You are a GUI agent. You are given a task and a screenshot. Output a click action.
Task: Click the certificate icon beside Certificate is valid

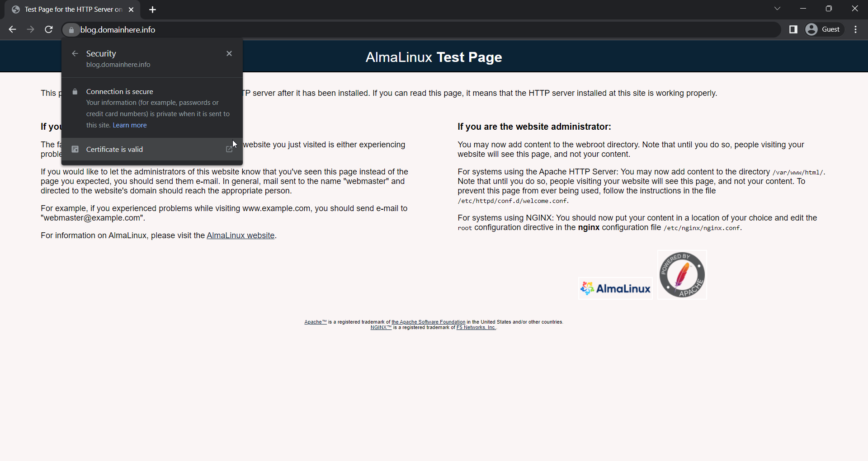coord(75,149)
